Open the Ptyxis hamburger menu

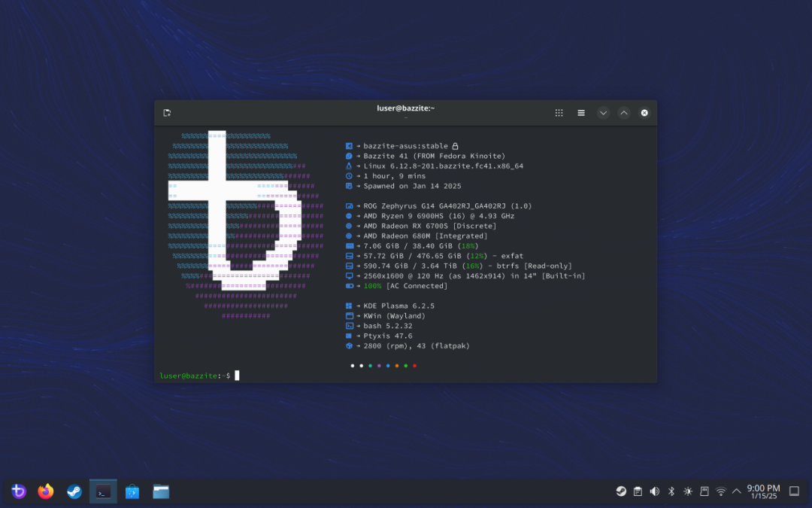point(581,113)
